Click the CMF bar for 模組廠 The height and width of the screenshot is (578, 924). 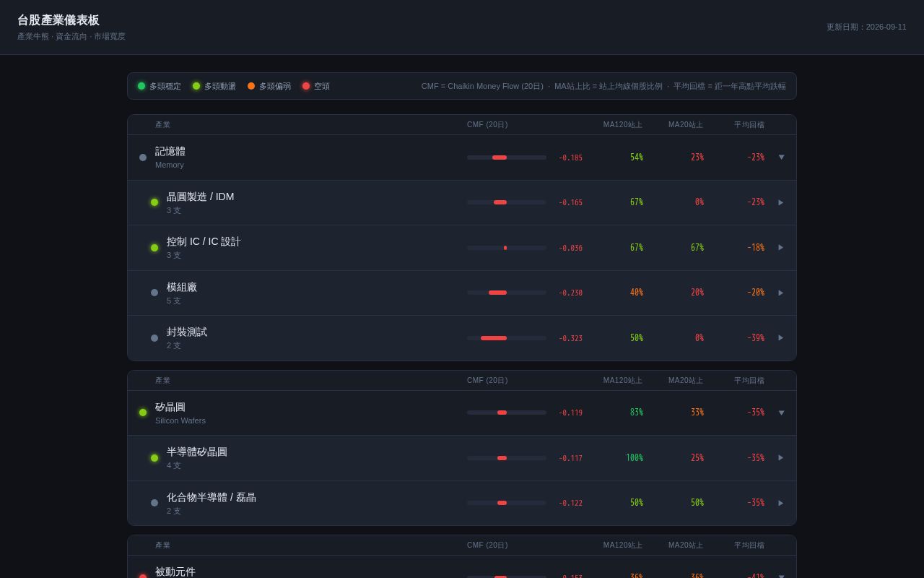pos(507,293)
